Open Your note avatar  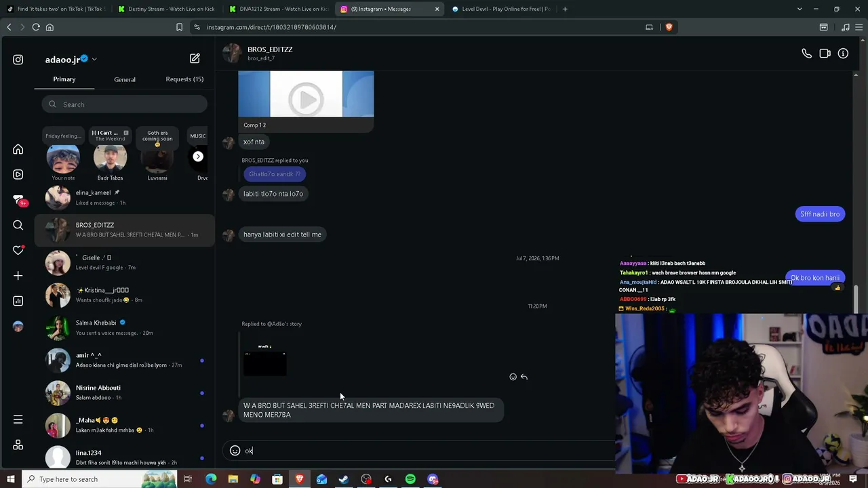point(63,159)
